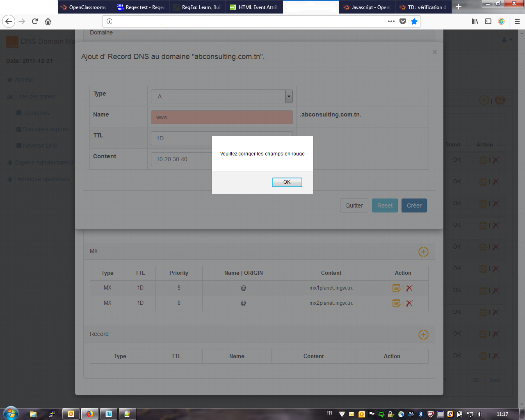This screenshot has height=420, width=525.
Task: Click the Quitter button
Action: [x=354, y=205]
